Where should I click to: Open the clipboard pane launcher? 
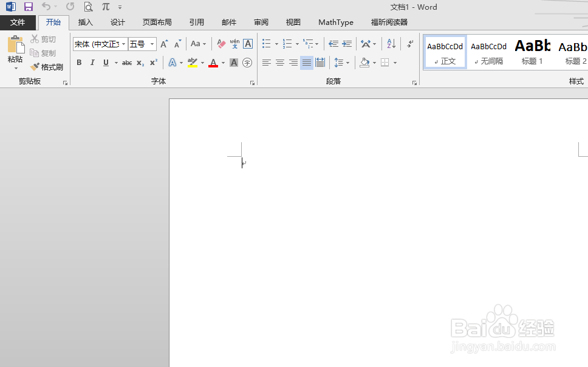(x=65, y=83)
